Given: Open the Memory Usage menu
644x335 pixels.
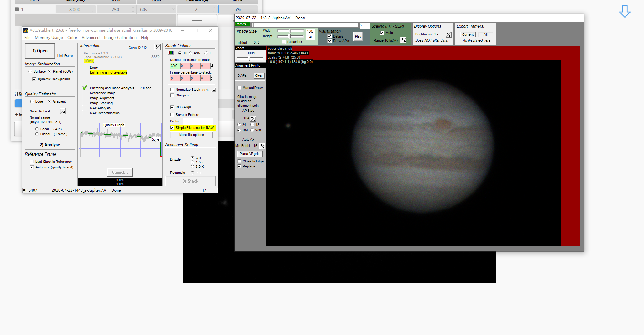Looking at the screenshot, I should coord(49,37).
